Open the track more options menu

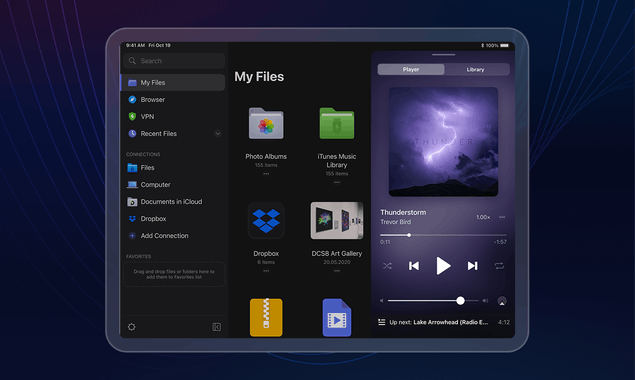[502, 217]
